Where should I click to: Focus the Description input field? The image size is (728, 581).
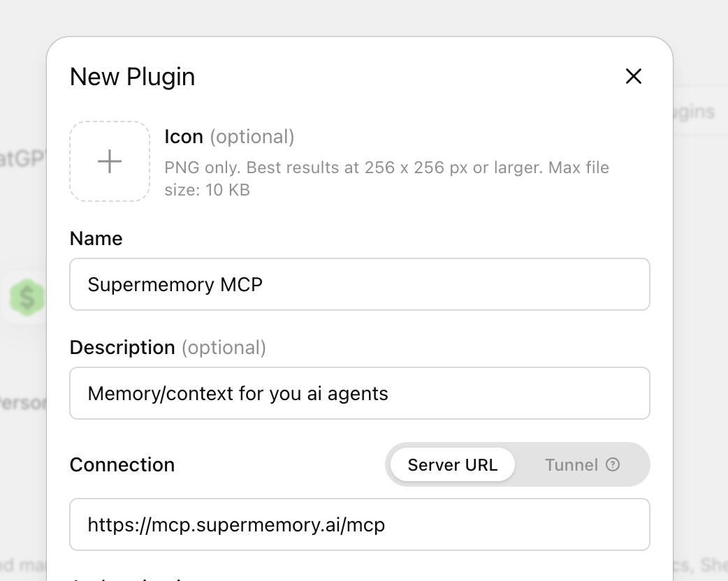click(x=360, y=394)
